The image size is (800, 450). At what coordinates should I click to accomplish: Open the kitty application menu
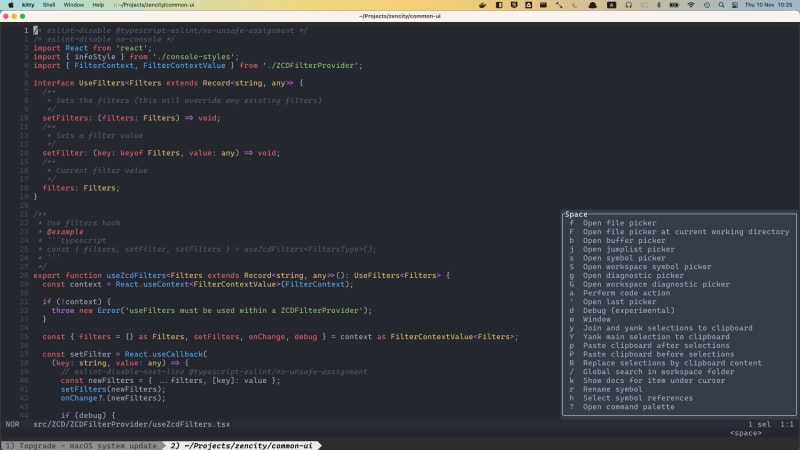(28, 5)
